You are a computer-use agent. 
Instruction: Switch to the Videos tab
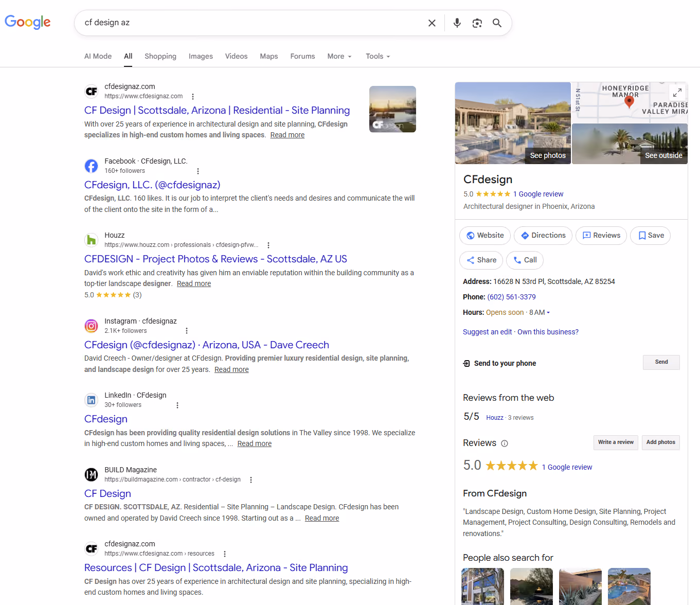(x=236, y=57)
